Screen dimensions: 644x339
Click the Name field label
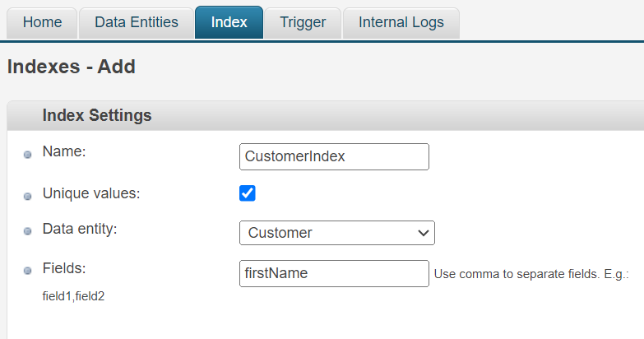[x=64, y=151]
